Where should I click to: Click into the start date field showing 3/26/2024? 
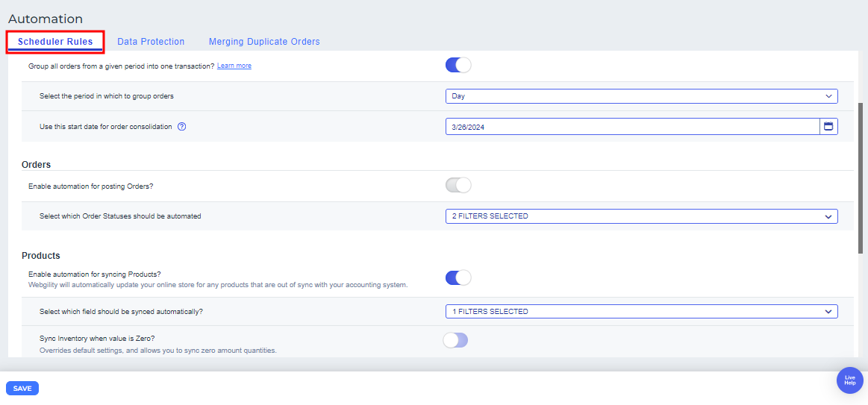pos(631,127)
